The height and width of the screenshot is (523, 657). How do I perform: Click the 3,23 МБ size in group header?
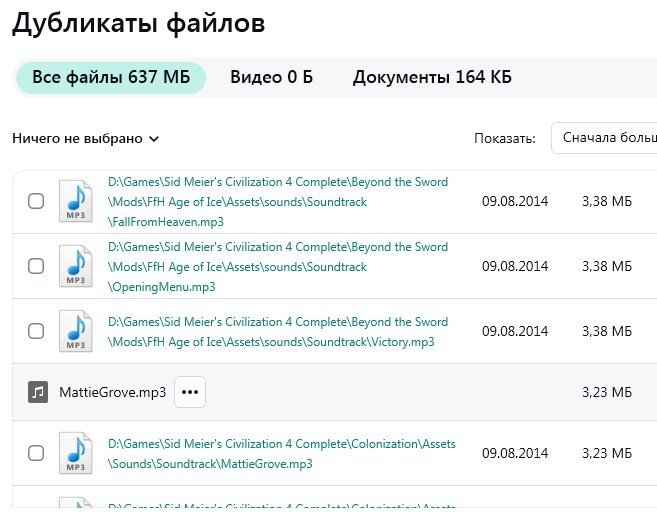click(607, 392)
